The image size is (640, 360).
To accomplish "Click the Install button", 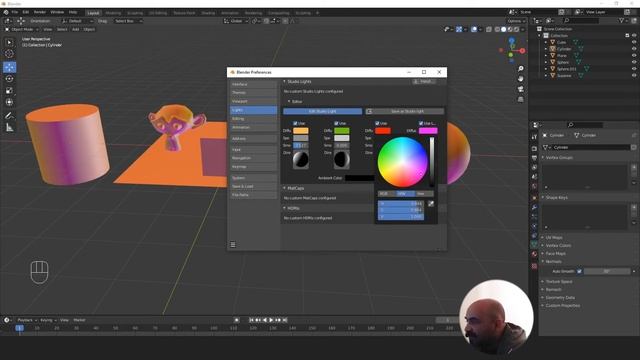I will click(x=424, y=81).
